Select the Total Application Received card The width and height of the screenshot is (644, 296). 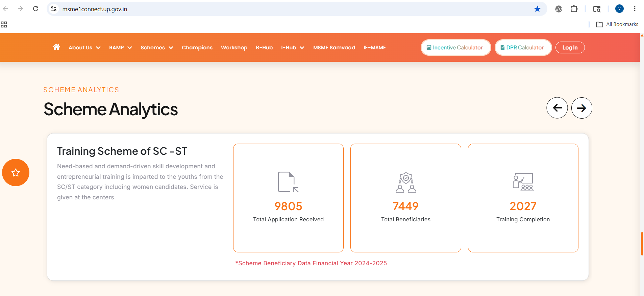288,198
